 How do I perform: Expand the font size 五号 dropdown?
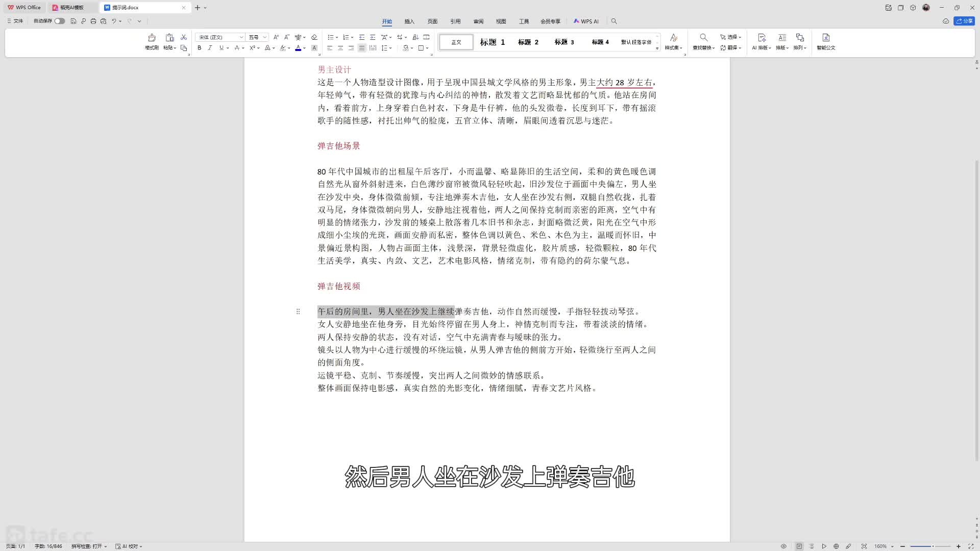pos(264,37)
